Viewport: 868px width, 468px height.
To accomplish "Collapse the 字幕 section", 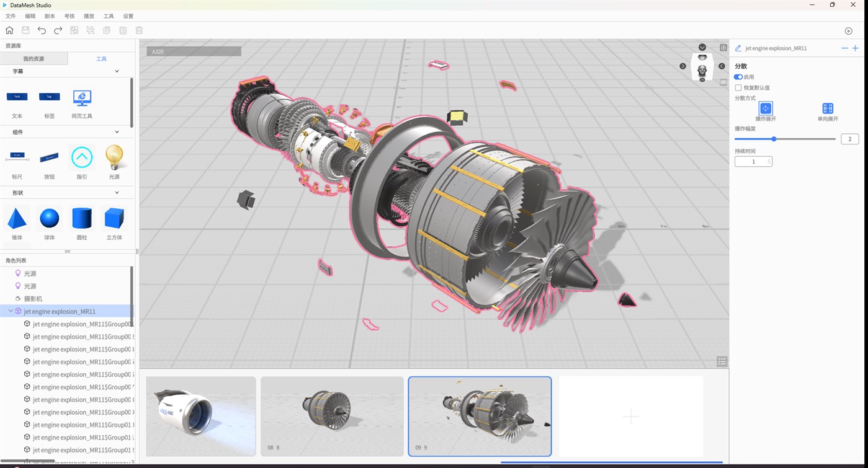I will point(117,71).
